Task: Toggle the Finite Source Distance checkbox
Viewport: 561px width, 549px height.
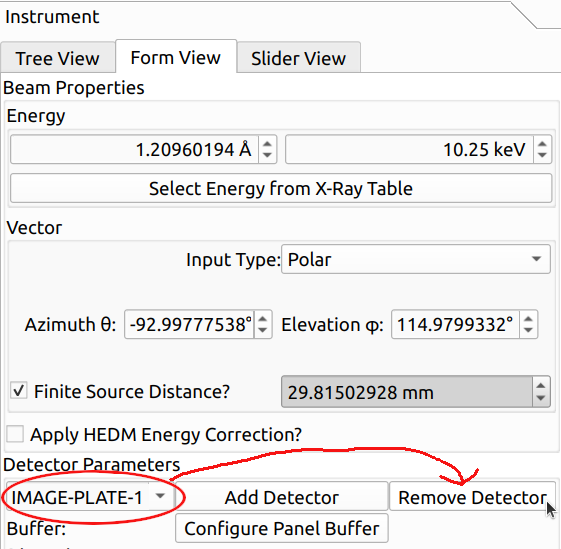Action: [x=19, y=390]
